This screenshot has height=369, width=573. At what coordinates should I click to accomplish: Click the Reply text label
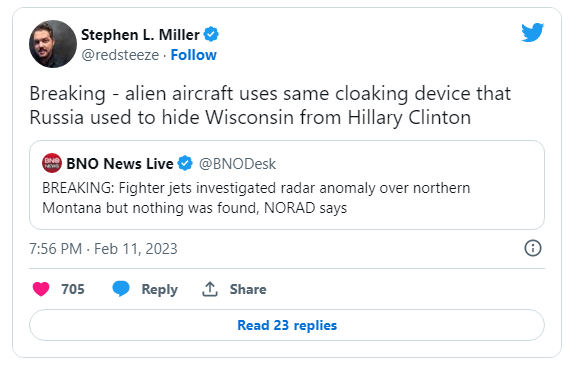160,289
